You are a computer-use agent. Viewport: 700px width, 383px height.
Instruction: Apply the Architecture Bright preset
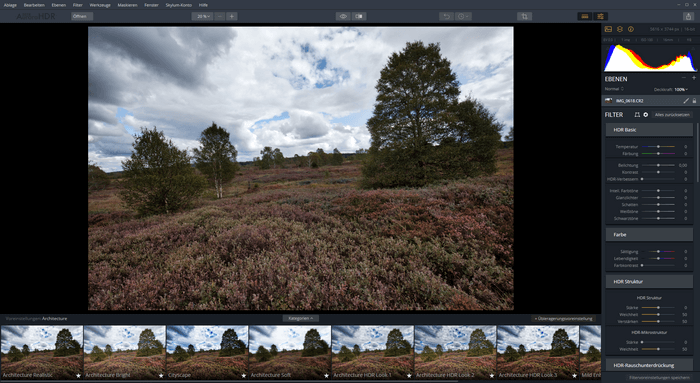click(125, 352)
